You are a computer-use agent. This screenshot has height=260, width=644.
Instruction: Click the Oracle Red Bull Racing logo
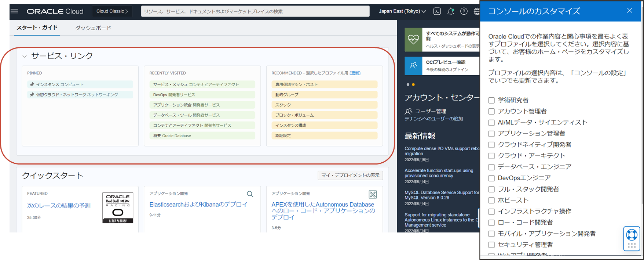pos(118,208)
